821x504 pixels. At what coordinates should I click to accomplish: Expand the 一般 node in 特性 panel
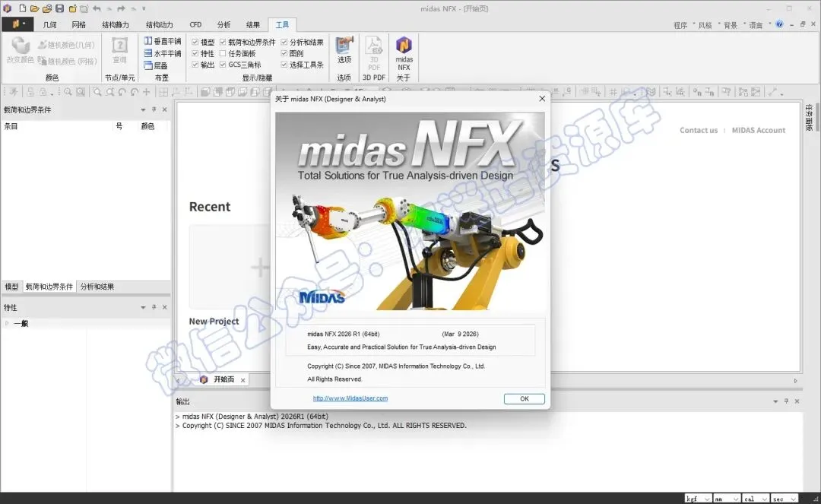pyautogui.click(x=7, y=323)
